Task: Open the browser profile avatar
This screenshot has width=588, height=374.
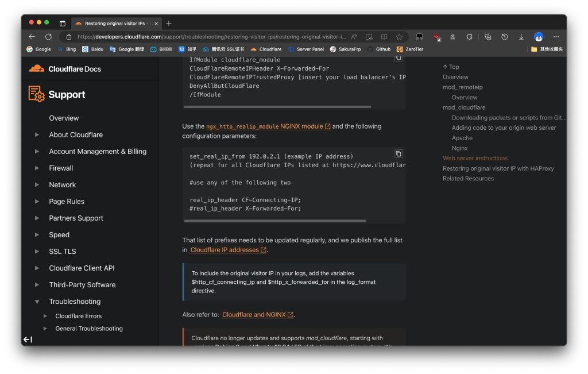Action: (x=539, y=37)
